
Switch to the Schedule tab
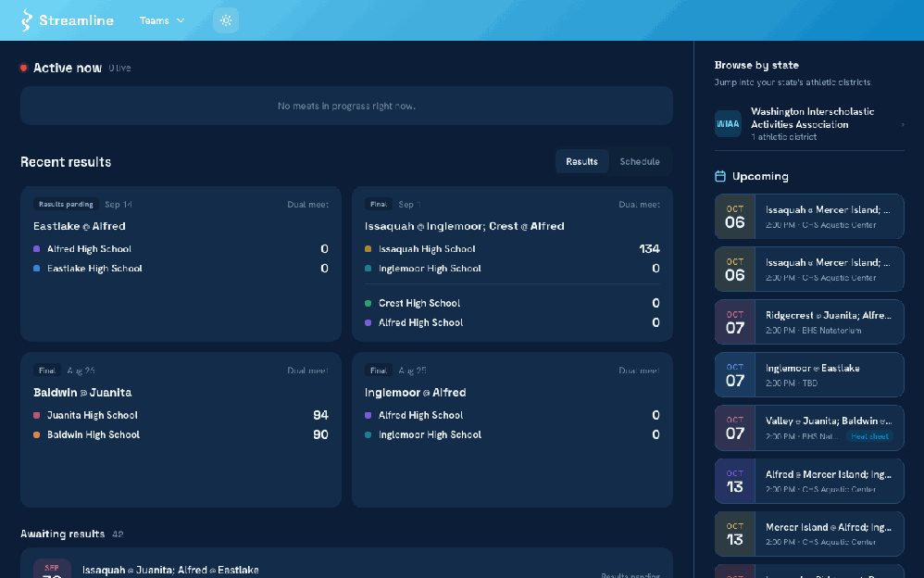640,161
